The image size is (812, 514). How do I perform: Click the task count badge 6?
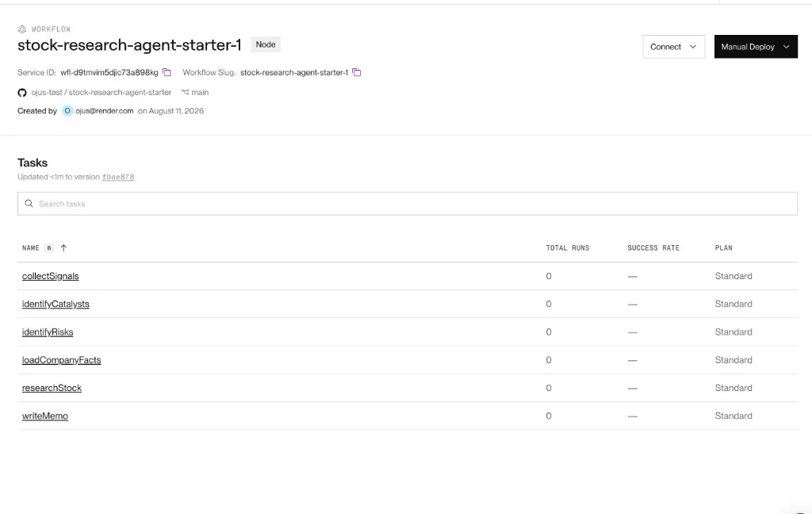(x=49, y=247)
